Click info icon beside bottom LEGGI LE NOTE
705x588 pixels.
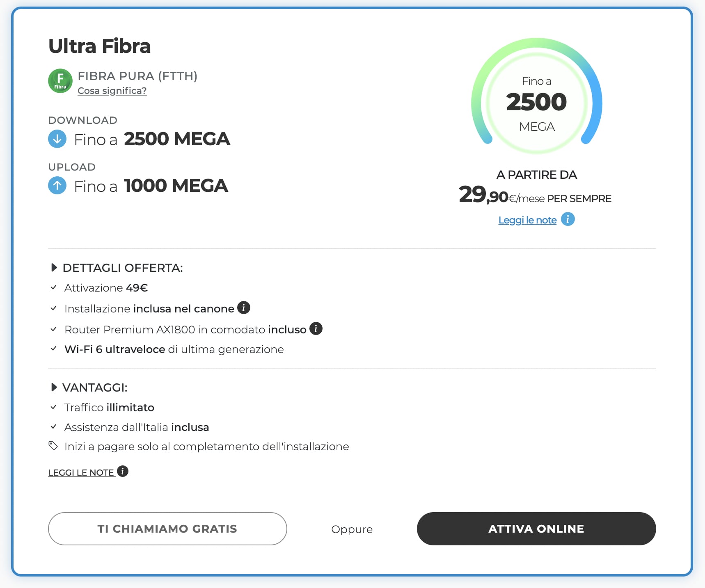coord(123,472)
